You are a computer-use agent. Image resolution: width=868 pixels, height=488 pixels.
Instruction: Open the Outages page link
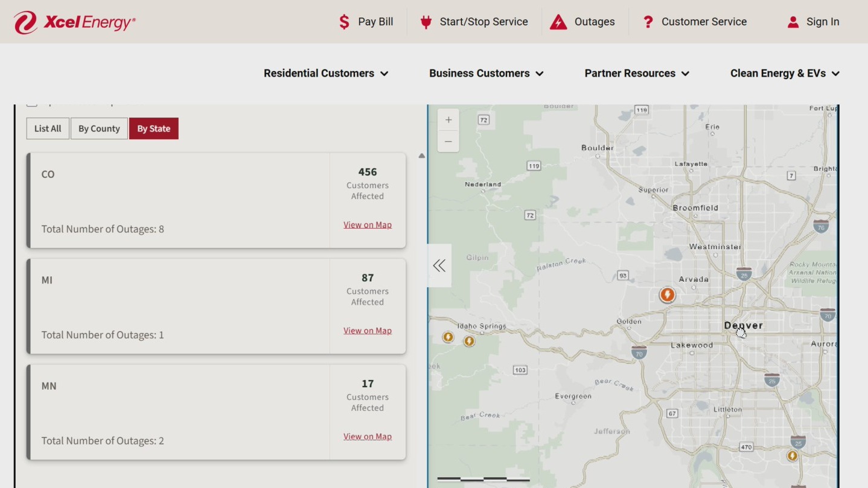pyautogui.click(x=595, y=22)
